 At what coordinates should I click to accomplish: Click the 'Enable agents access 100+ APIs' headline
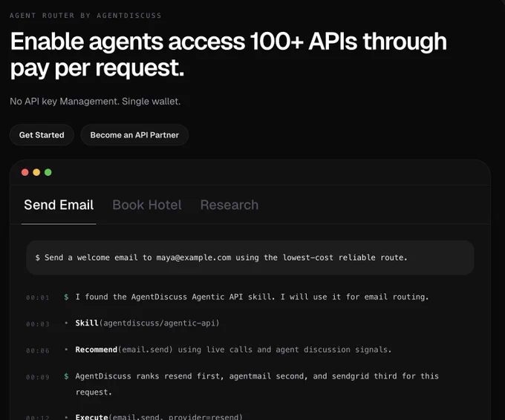click(228, 55)
